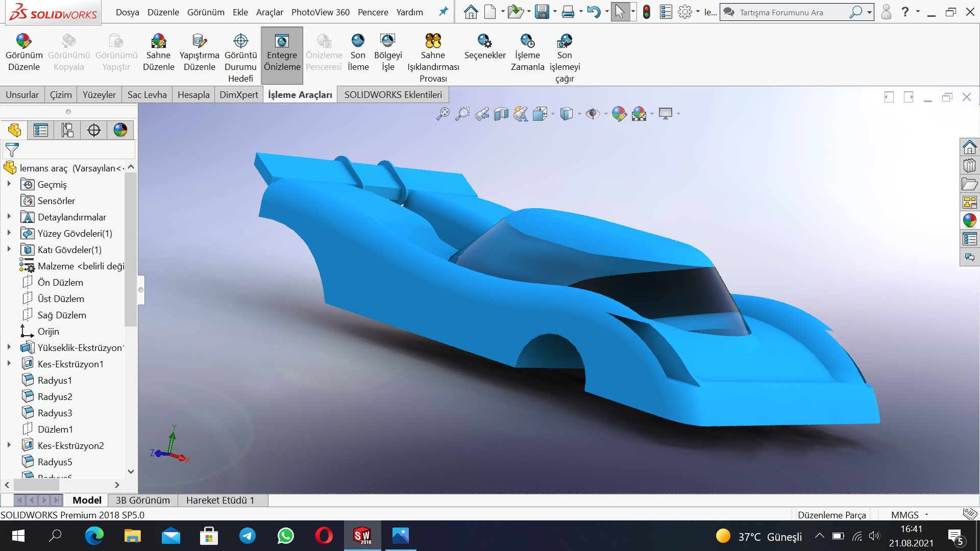Pin the menu bar with pushpin
The image size is (980, 551).
444,12
